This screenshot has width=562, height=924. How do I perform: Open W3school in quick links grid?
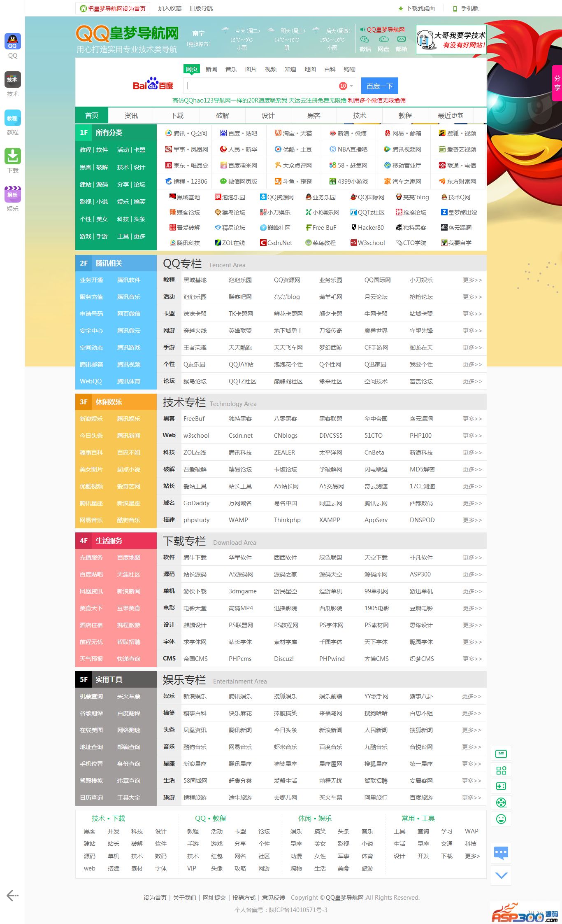[x=367, y=243]
